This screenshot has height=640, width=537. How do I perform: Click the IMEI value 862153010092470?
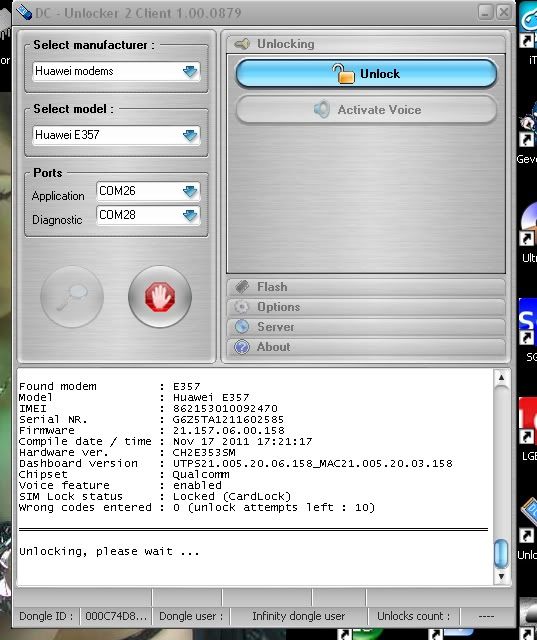225,408
